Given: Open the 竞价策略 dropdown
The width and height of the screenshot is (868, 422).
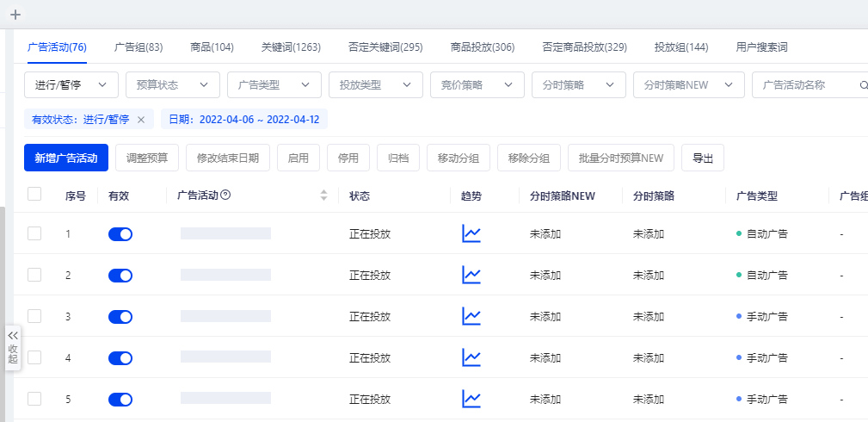Looking at the screenshot, I should (477, 85).
